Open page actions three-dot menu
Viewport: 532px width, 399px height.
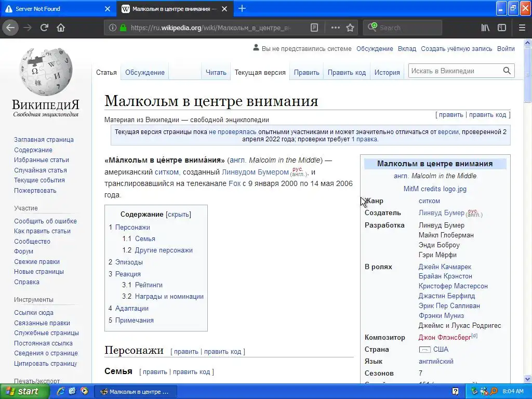tap(335, 28)
